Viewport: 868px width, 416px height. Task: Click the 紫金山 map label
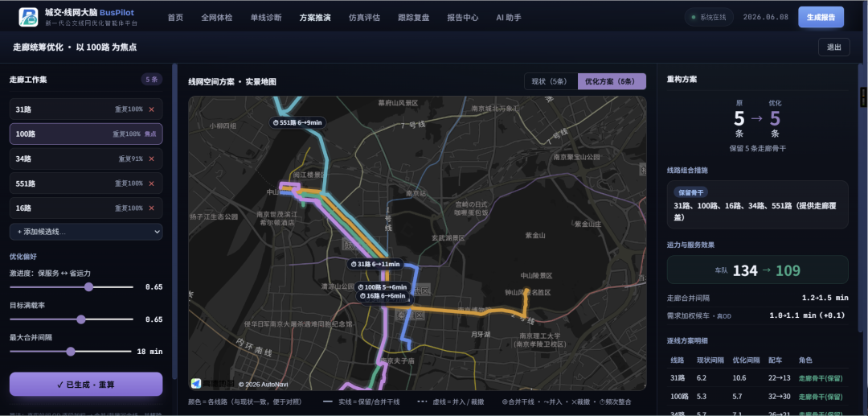pos(535,236)
